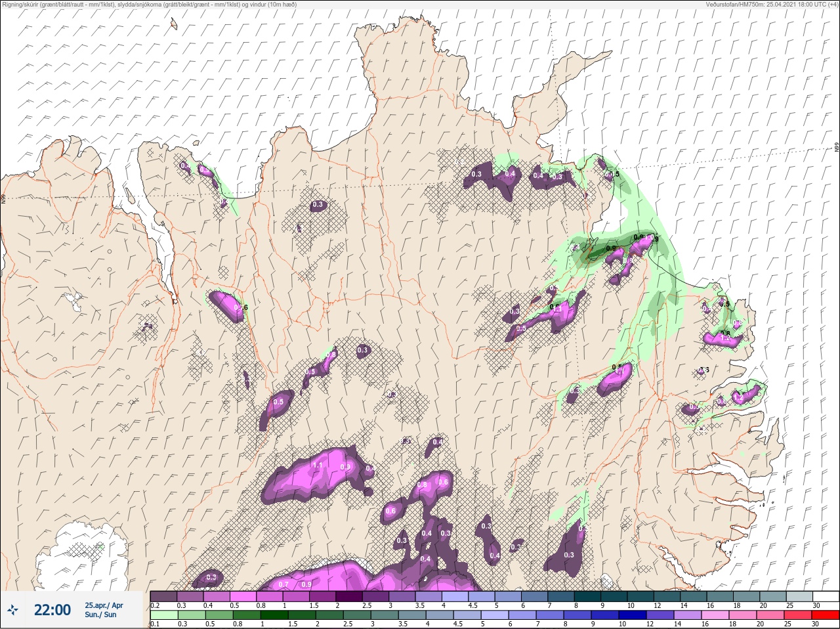840x629 pixels.
Task: Click the pale green 0.1 swatch in the bottom legend row
Action: click(x=163, y=615)
